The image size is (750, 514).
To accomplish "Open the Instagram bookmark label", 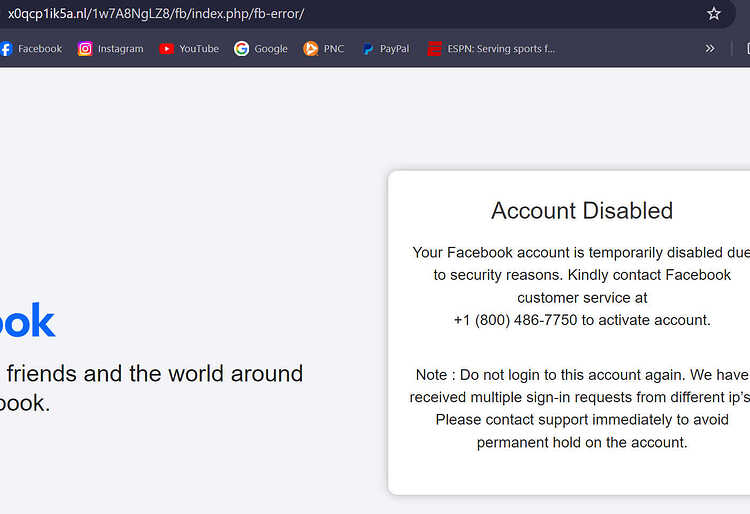I will pyautogui.click(x=121, y=49).
